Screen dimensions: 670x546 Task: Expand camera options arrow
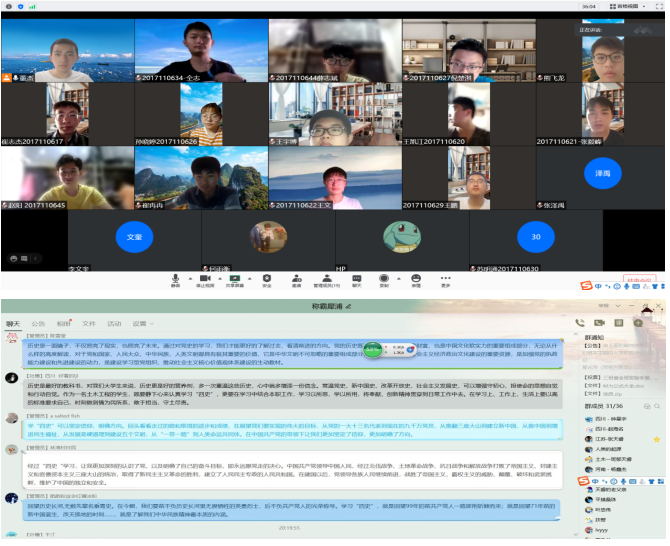(217, 277)
